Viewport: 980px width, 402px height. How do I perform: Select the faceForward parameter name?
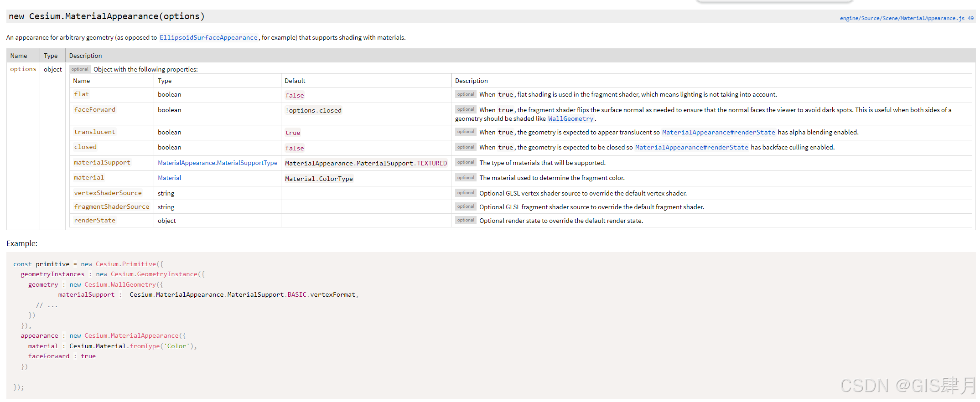click(95, 110)
